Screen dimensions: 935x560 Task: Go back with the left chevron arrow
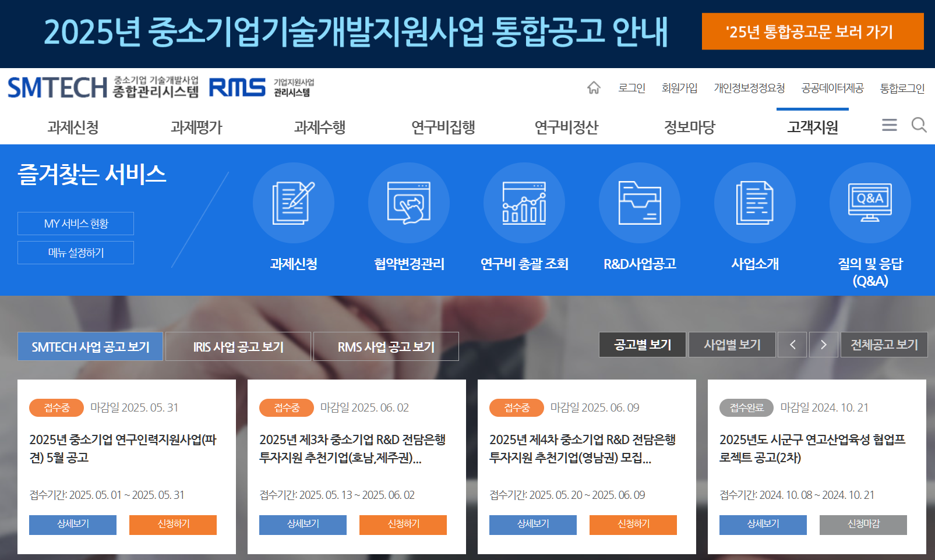(x=792, y=344)
